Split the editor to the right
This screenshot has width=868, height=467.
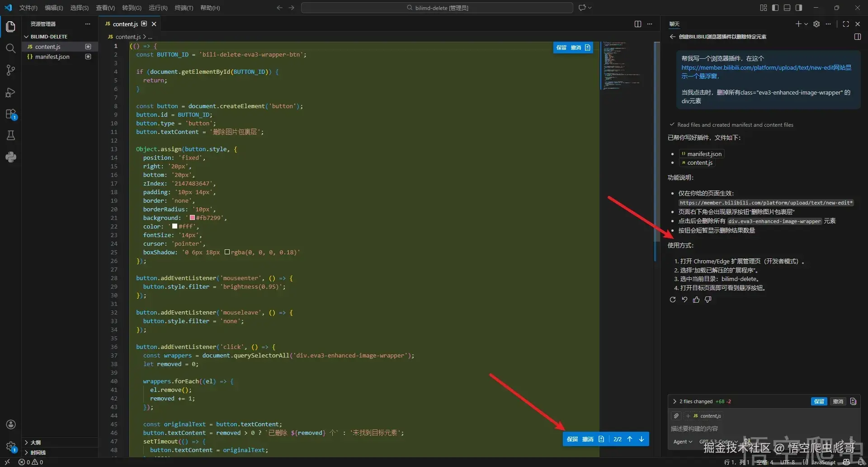[x=637, y=24]
